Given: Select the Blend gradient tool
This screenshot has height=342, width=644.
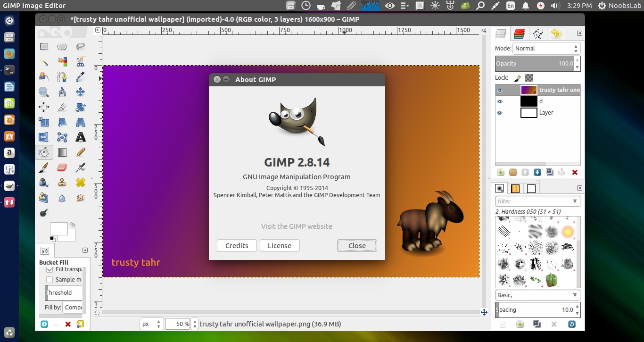Looking at the screenshot, I should click(x=62, y=152).
